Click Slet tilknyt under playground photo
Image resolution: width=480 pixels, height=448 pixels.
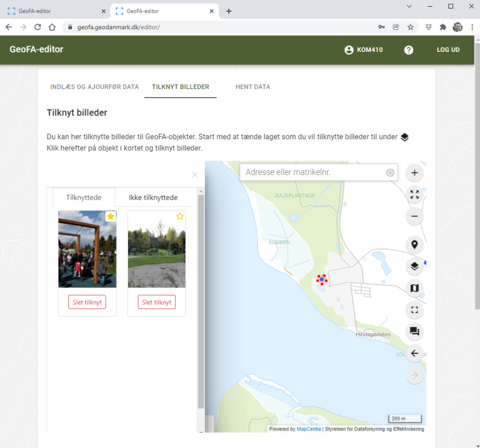(156, 302)
